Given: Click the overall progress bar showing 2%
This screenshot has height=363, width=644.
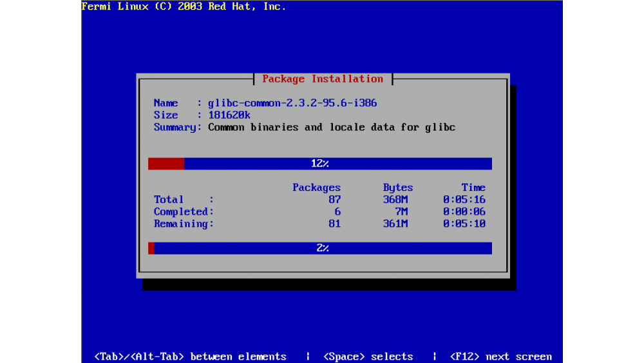Looking at the screenshot, I should point(320,248).
